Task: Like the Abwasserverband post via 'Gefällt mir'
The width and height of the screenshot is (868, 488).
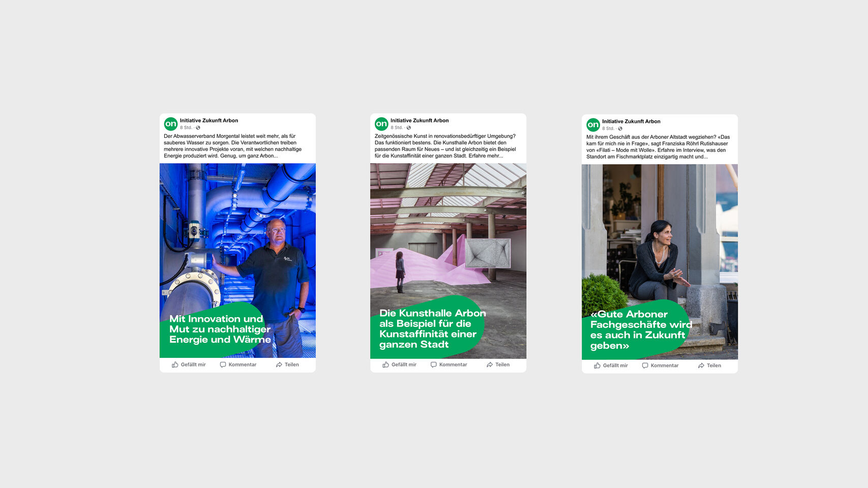Action: [189, 364]
